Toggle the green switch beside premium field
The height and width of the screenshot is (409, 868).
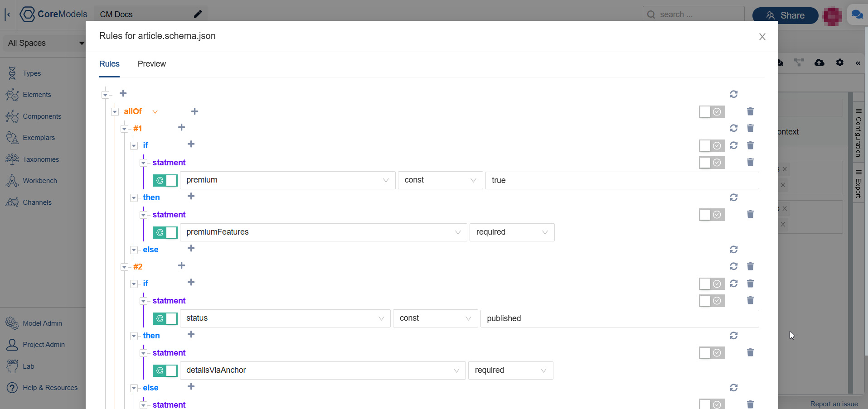coord(165,180)
